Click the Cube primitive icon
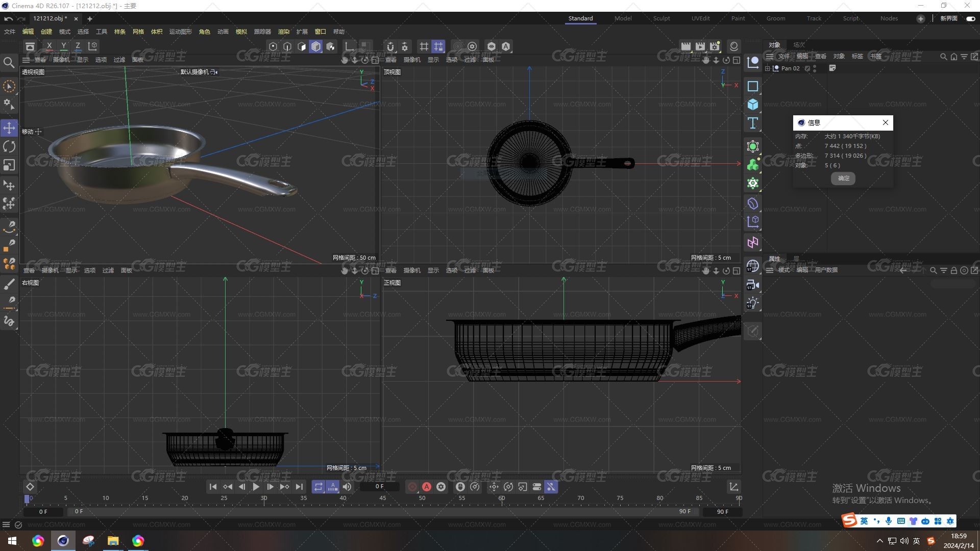980x551 pixels. 753,105
